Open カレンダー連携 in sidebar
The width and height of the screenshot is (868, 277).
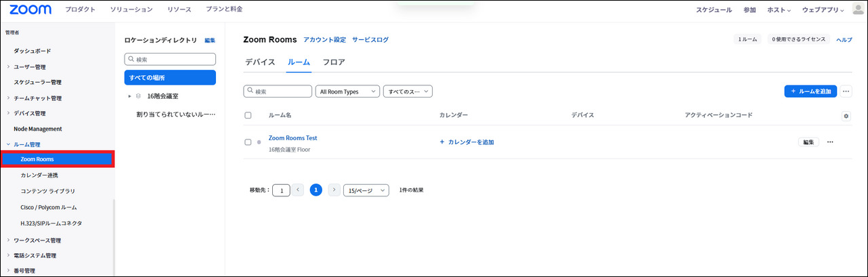click(x=39, y=175)
